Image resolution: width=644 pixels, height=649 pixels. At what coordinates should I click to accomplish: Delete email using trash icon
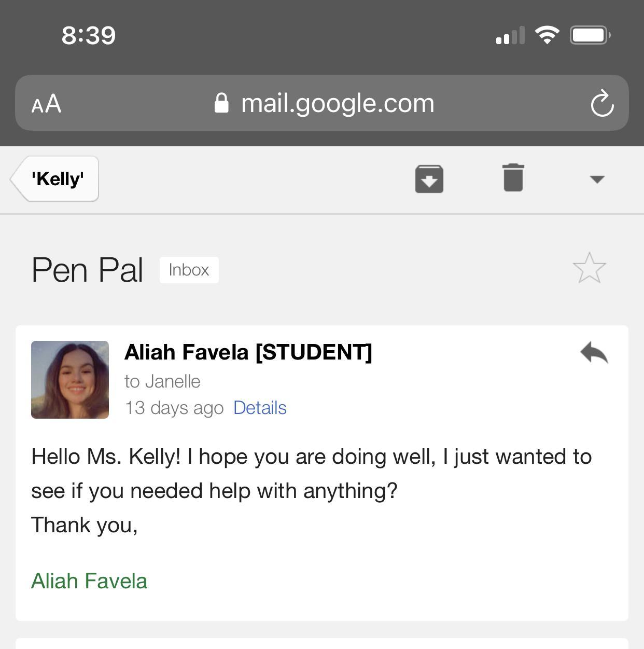[x=513, y=178]
